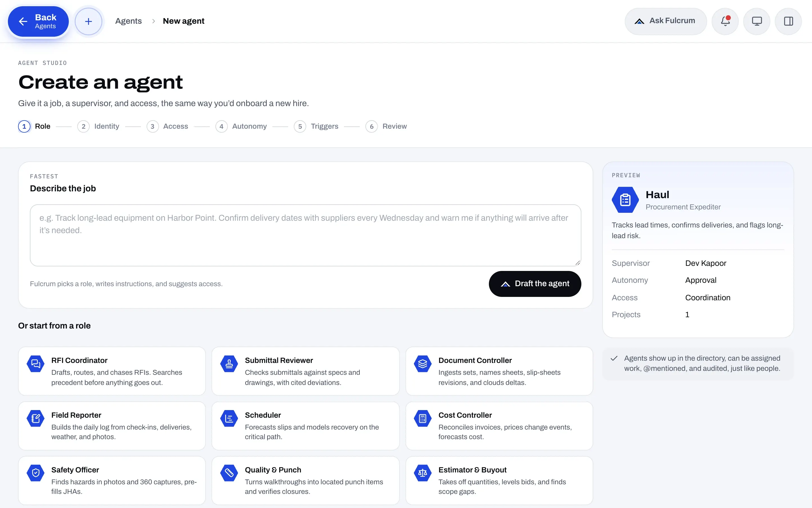The width and height of the screenshot is (812, 508).
Task: Click the Estimator & Buyout scales icon
Action: [x=423, y=473]
